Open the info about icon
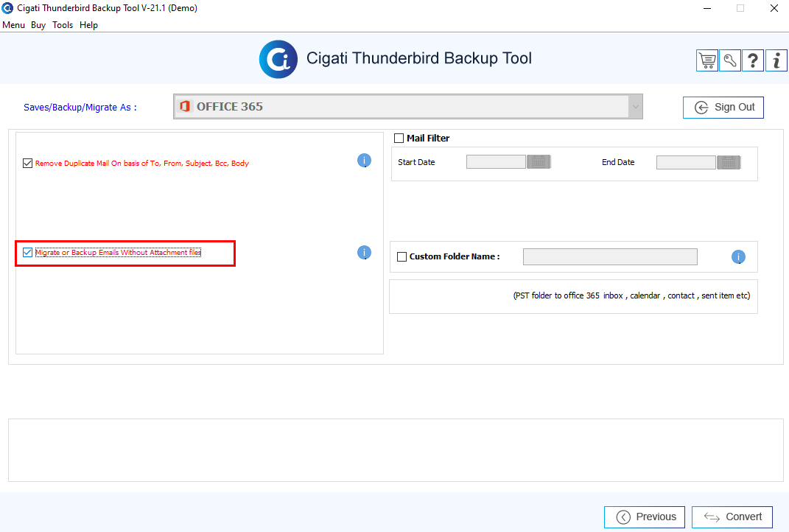 point(776,61)
